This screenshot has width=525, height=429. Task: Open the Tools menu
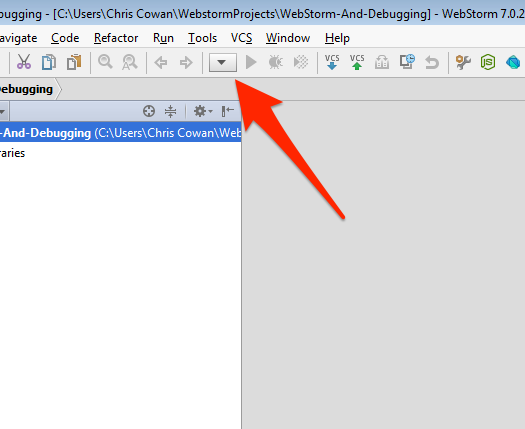point(203,38)
